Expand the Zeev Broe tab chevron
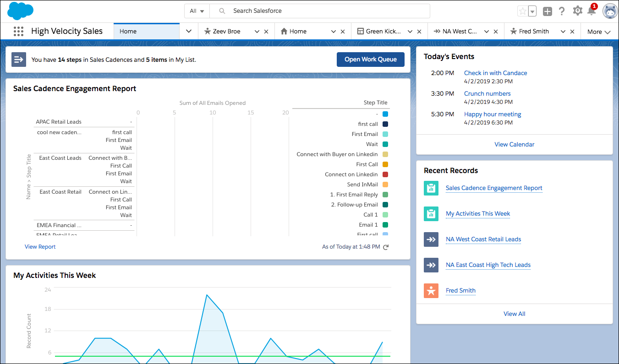The width and height of the screenshot is (619, 364). tap(257, 32)
